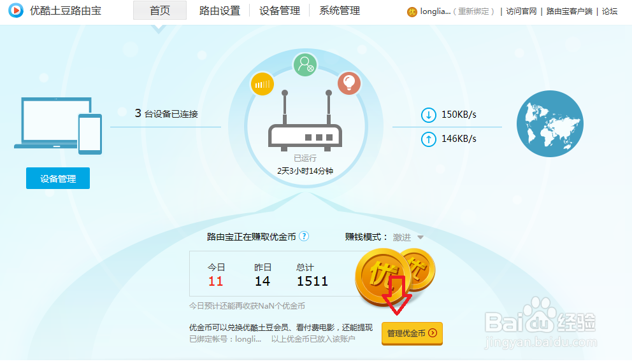Viewport: 632px width, 364px height.
Task: Click the laptop and phone devices icon
Action: click(x=58, y=125)
